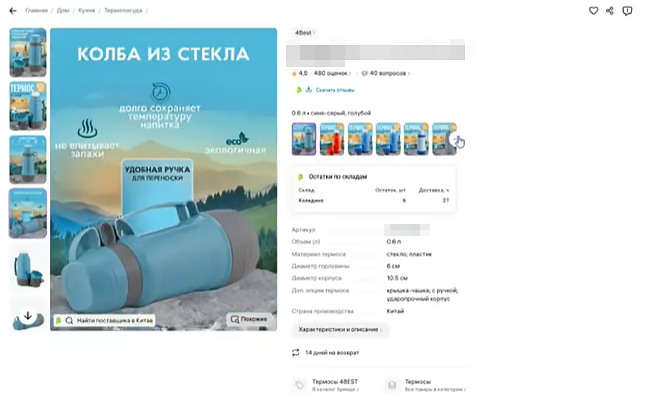Choose the blue-grey color variant swatch
Image resolution: width=645 pixels, height=402 pixels.
[304, 139]
